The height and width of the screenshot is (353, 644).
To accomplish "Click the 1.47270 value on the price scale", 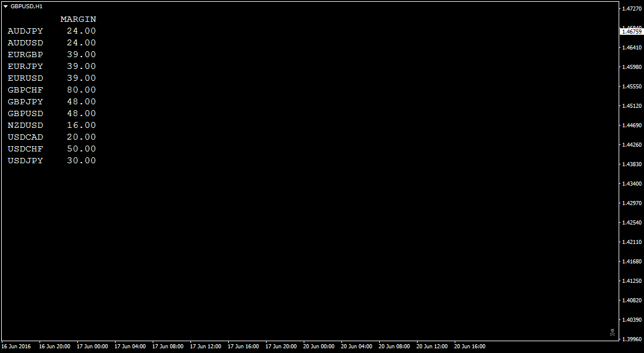I will (632, 8).
